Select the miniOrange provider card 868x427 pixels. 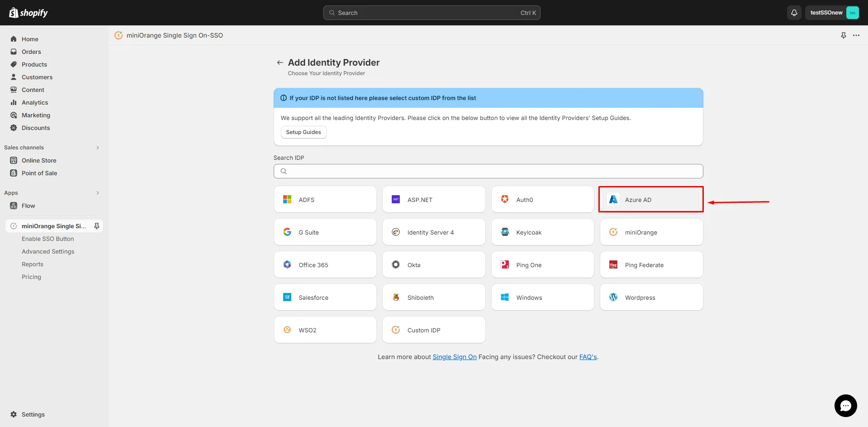pyautogui.click(x=651, y=232)
